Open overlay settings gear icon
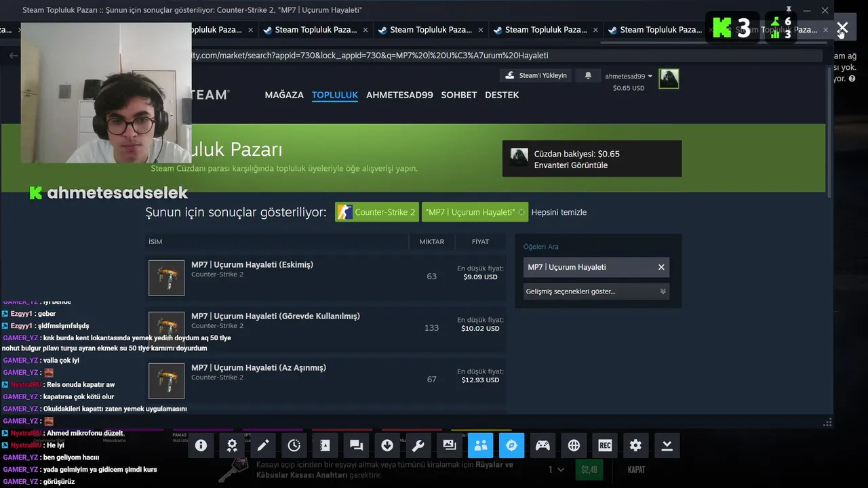 635,445
